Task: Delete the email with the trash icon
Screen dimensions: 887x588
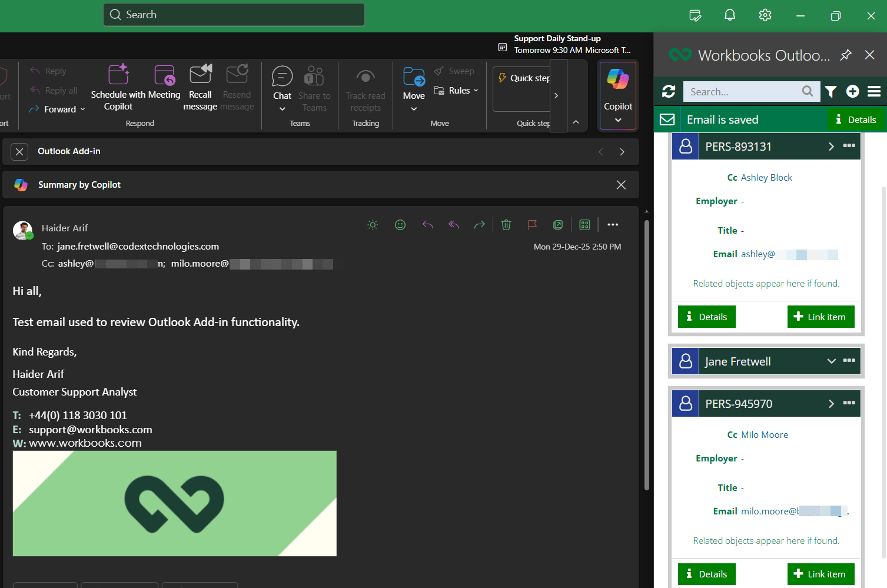Action: (x=506, y=225)
